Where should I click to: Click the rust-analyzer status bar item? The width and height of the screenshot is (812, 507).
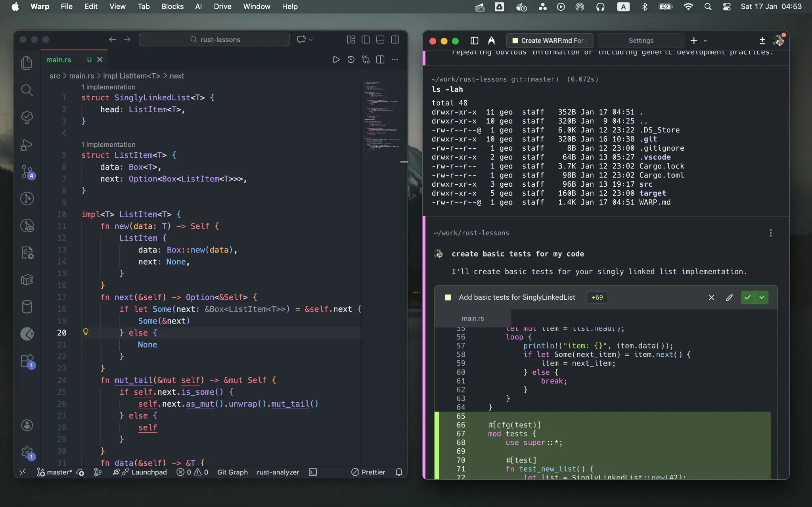pyautogui.click(x=278, y=472)
